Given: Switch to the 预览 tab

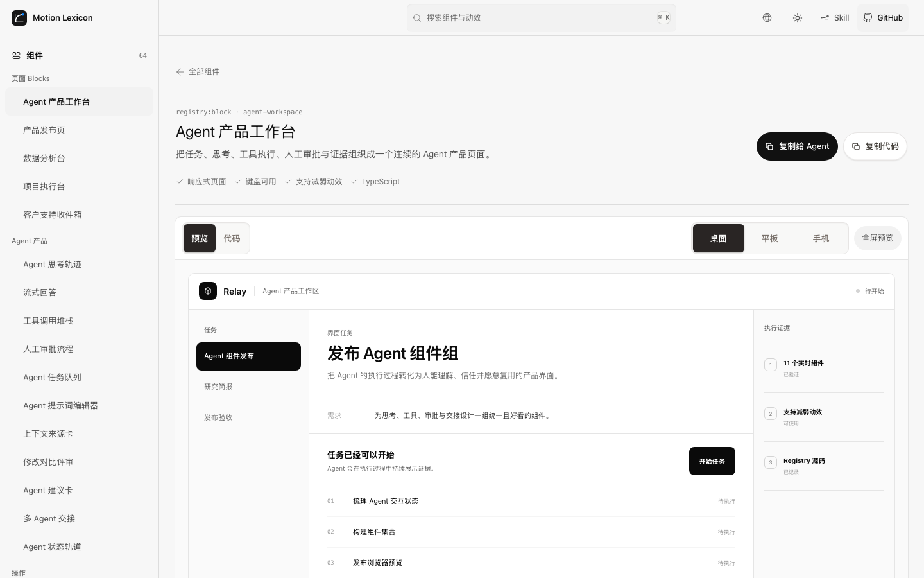Looking at the screenshot, I should 200,238.
